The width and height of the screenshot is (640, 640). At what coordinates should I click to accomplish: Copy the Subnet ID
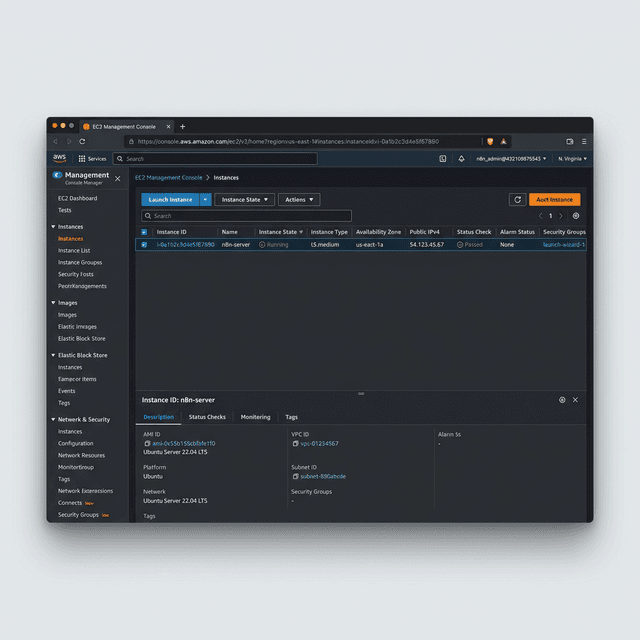296,476
